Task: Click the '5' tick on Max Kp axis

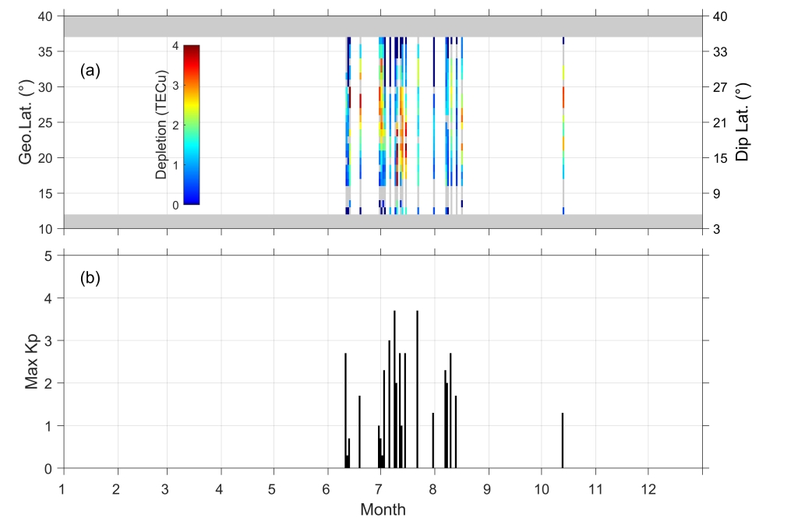Action: pyautogui.click(x=48, y=255)
